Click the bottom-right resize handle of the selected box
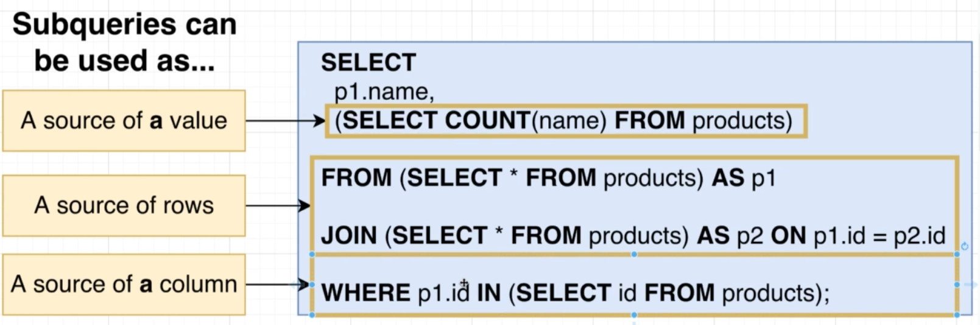The image size is (980, 325). click(x=957, y=315)
